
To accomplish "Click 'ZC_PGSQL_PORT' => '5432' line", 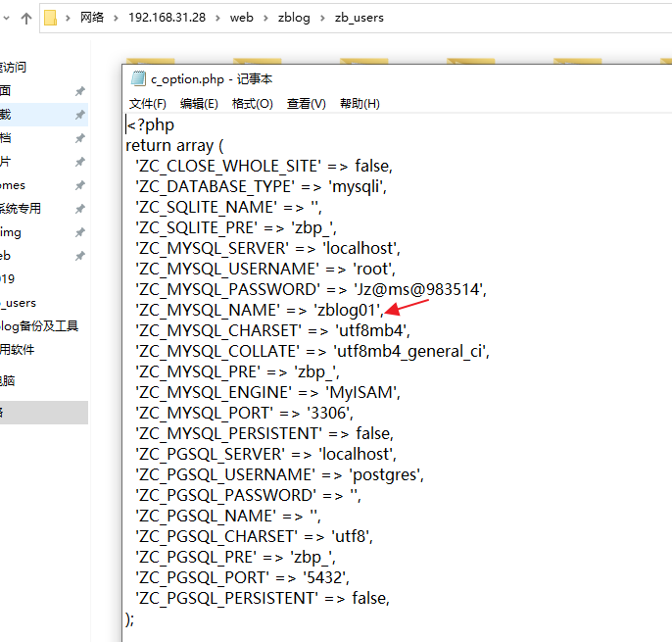I will click(x=243, y=577).
